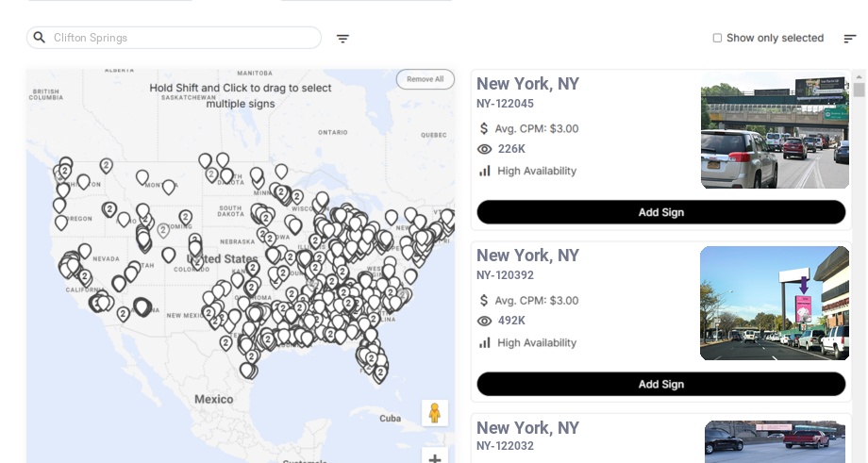Click the Street View pegman icon
868x463 pixels.
[434, 413]
